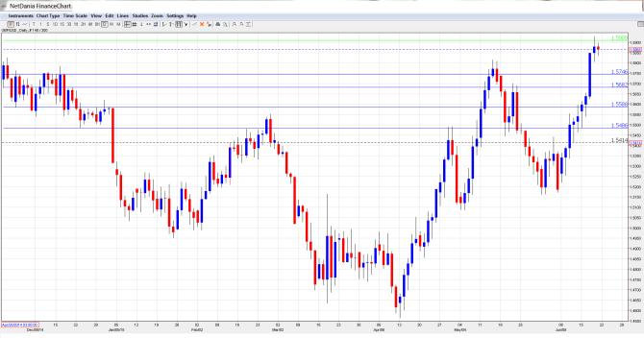Click the first line-drawing tool after separator

pos(164,25)
